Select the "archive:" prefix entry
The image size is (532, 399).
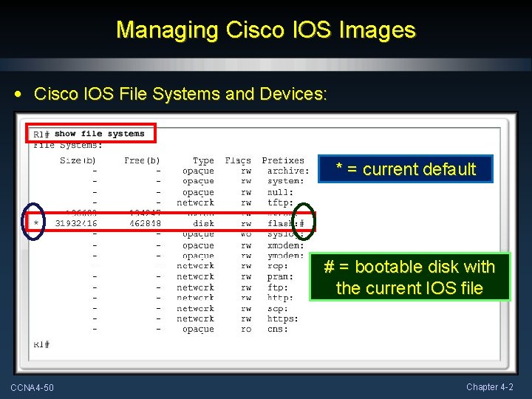pos(288,171)
